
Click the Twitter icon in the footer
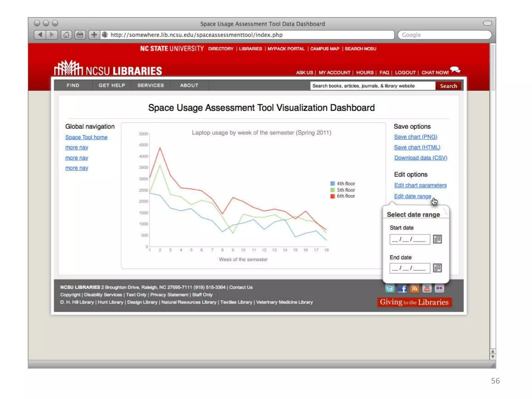pyautogui.click(x=390, y=288)
